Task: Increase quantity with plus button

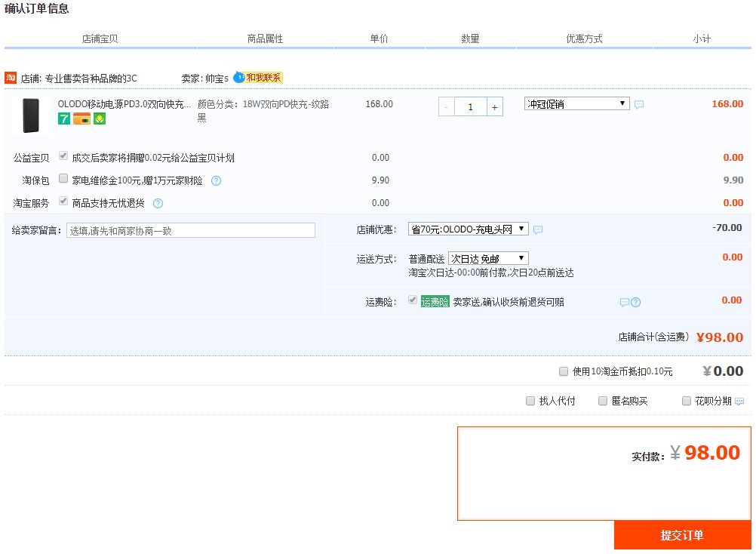Action: (x=495, y=107)
